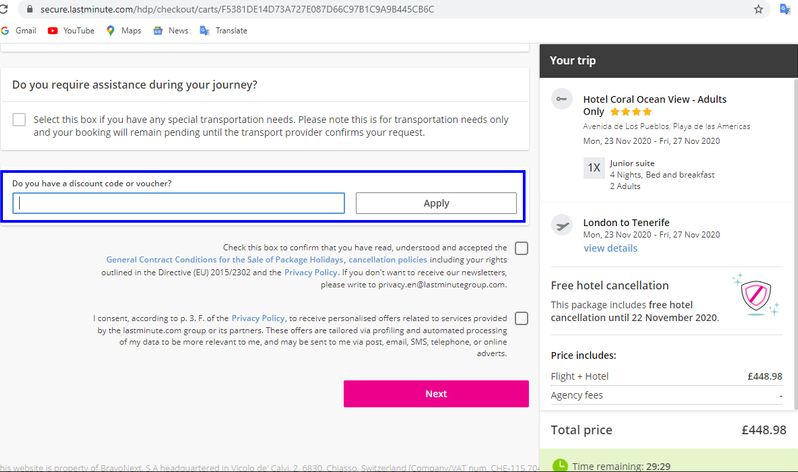Image resolution: width=798 pixels, height=472 pixels.
Task: Open General Contract Conditions for Package Holidays link
Action: pos(224,260)
